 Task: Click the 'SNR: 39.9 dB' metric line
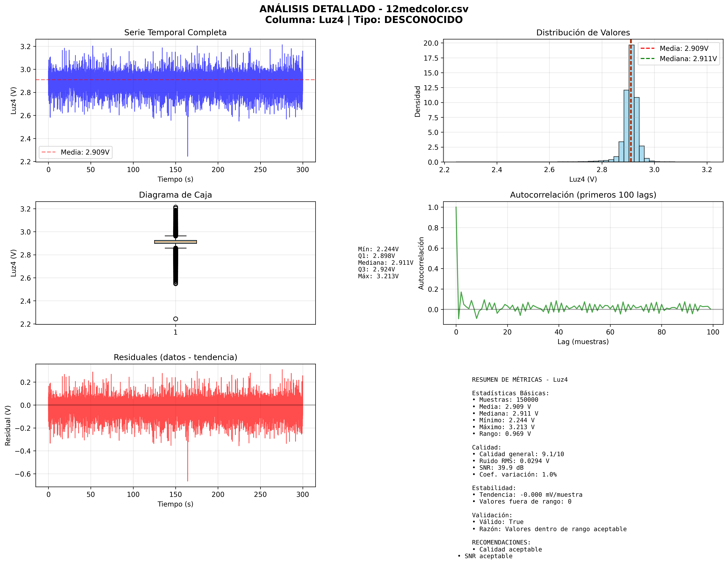coord(498,467)
